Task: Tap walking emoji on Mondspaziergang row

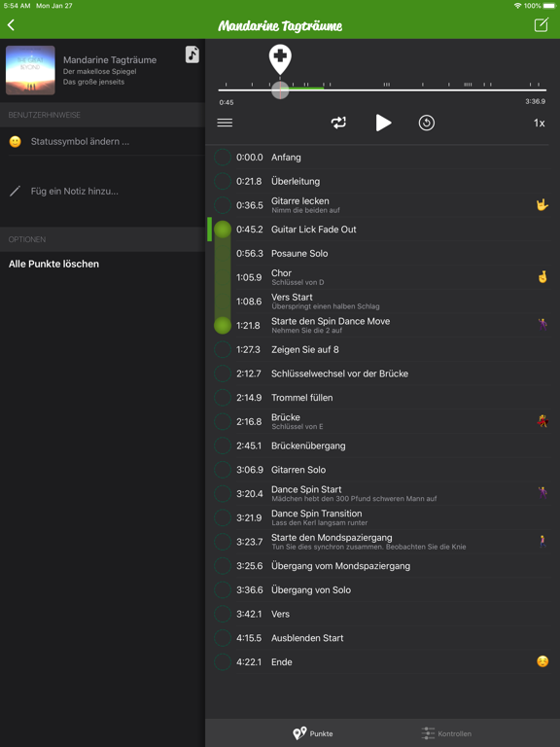Action: tap(542, 541)
